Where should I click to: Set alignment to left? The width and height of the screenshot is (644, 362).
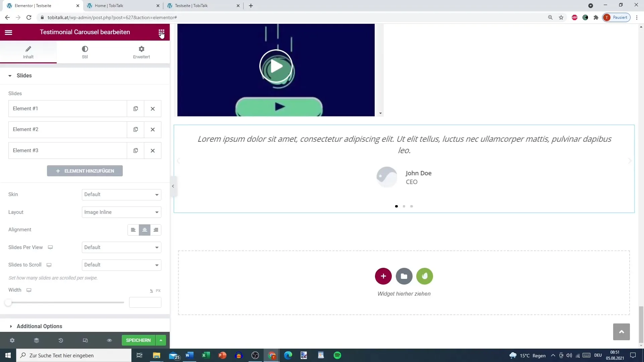[x=133, y=230]
